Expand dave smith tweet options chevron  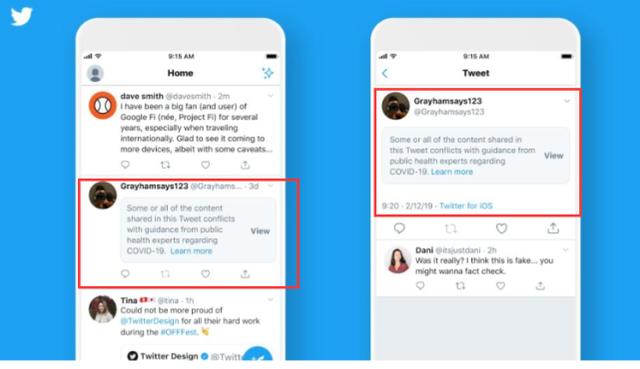(270, 96)
